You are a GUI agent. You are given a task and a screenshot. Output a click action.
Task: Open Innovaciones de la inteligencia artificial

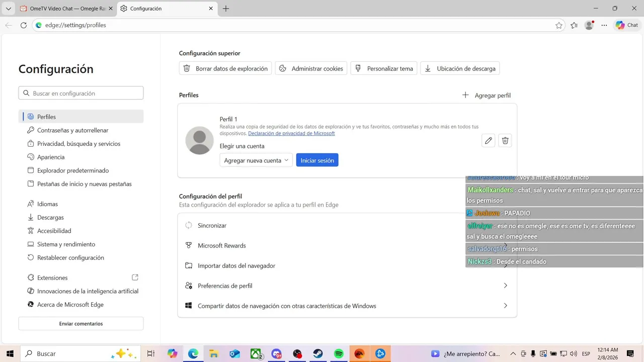pos(83,291)
